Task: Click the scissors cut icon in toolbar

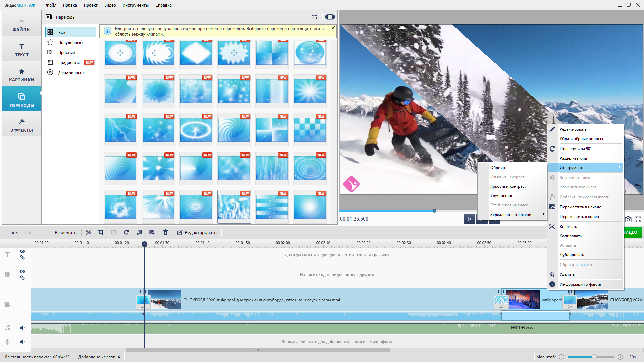Action: [88, 232]
